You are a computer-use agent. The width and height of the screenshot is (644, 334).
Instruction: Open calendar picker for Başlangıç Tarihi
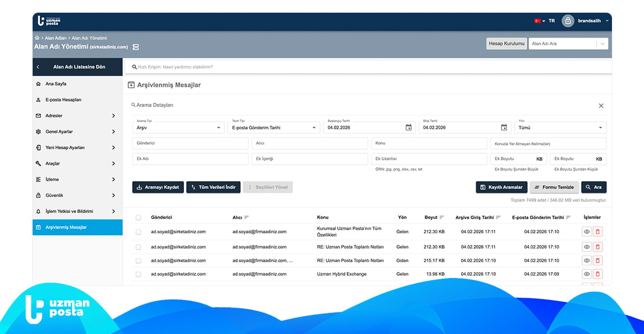click(409, 128)
